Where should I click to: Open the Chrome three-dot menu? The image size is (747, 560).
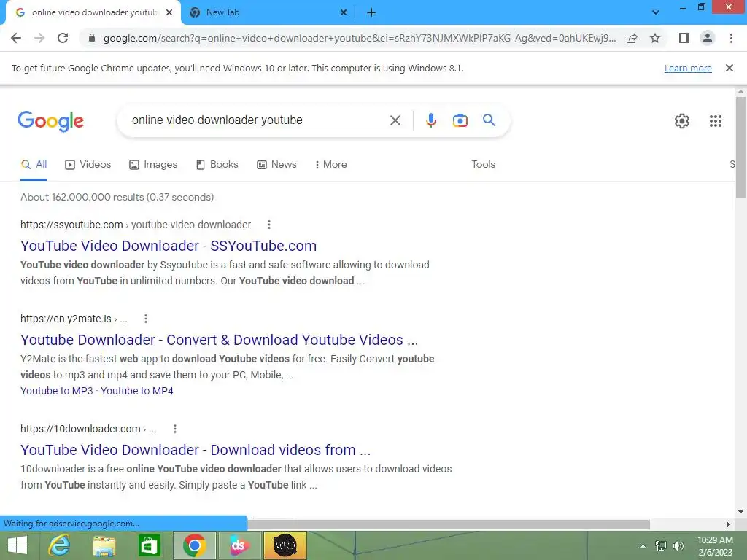coord(731,38)
